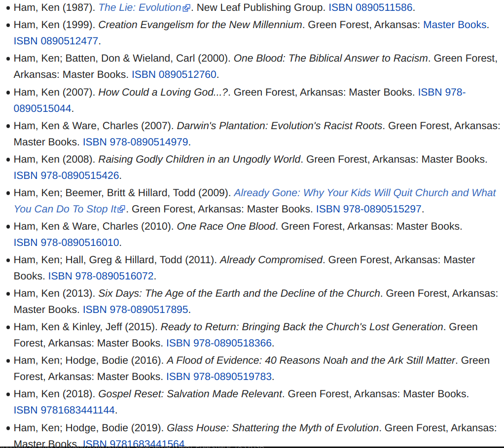Screen dimensions: 504x448
Task: Click author entry Ham, Ken (2018)
Action: point(54,394)
